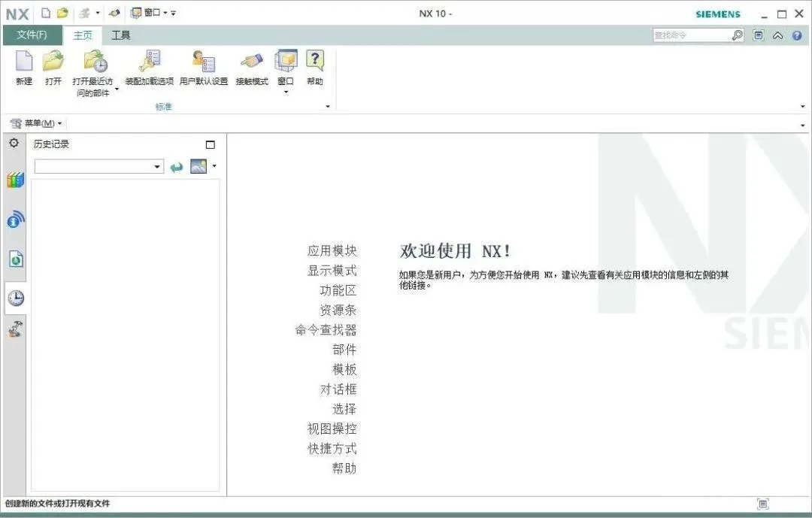
Task: Minimize the ribbon with caret icon
Action: click(x=778, y=36)
